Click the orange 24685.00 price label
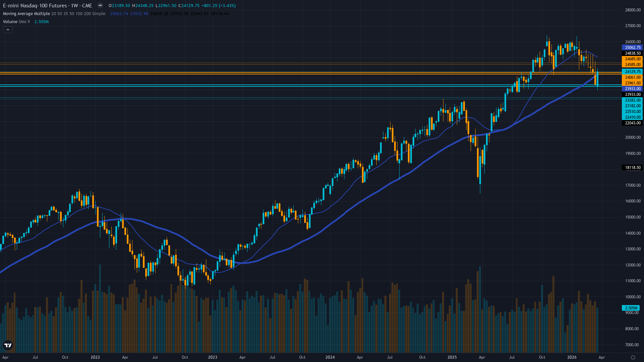The height and width of the screenshot is (362, 644). [632, 59]
